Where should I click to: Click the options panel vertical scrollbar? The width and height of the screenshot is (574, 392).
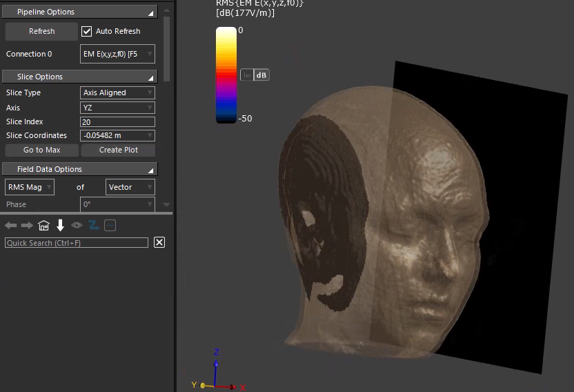tap(166, 48)
